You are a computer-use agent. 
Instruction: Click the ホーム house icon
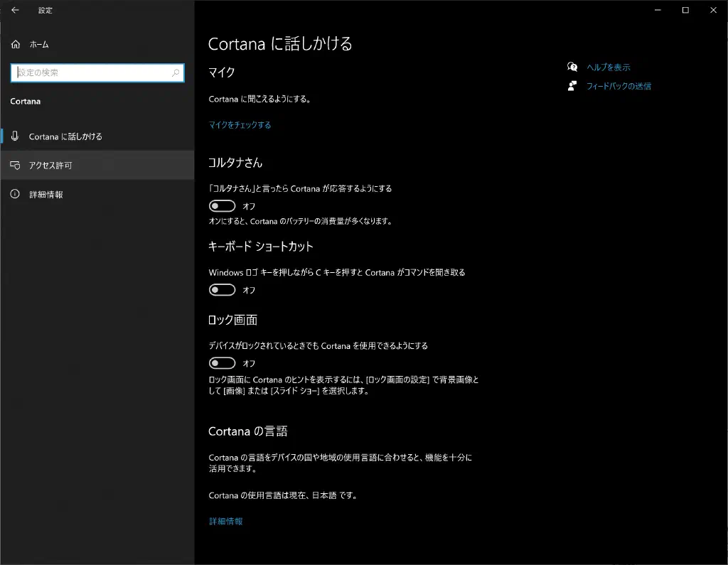[x=16, y=44]
